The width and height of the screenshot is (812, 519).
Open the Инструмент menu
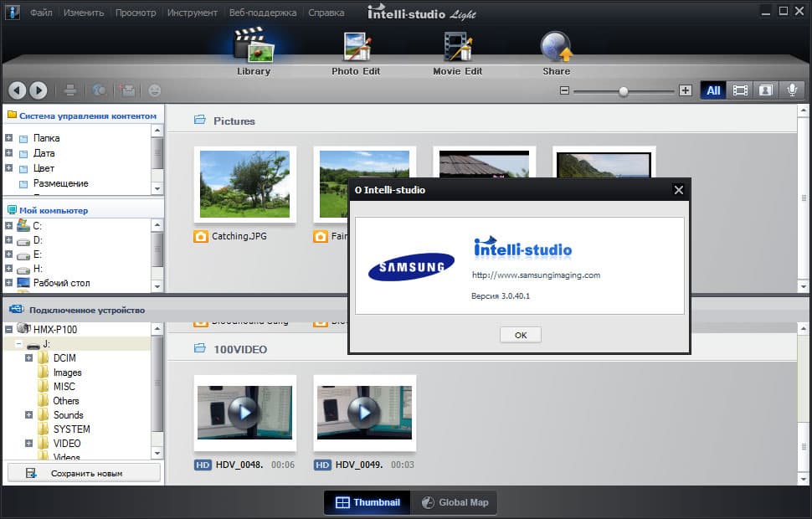click(x=192, y=13)
